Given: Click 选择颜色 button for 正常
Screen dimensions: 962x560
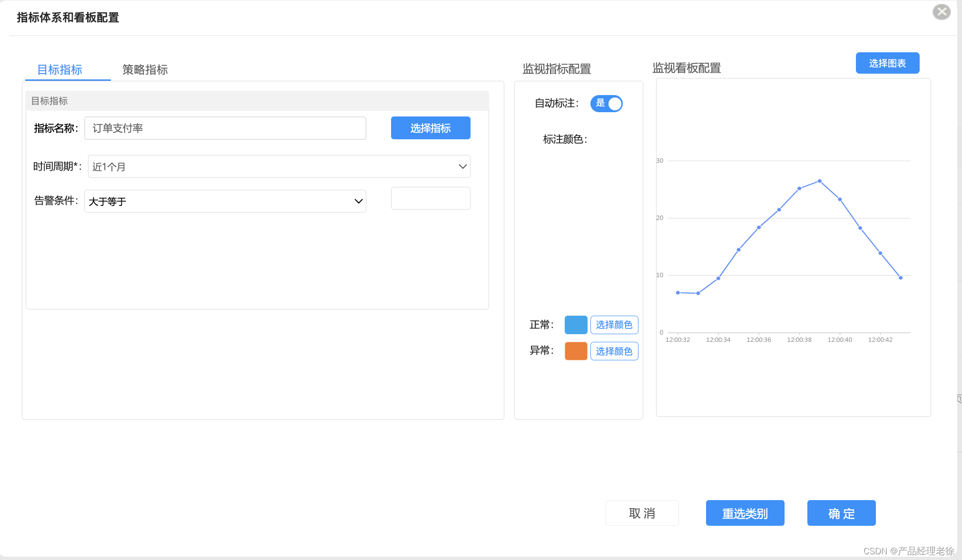Looking at the screenshot, I should (614, 325).
